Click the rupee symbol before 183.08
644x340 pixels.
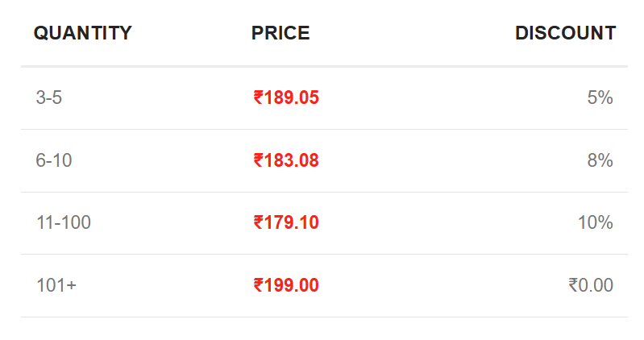[x=259, y=160]
